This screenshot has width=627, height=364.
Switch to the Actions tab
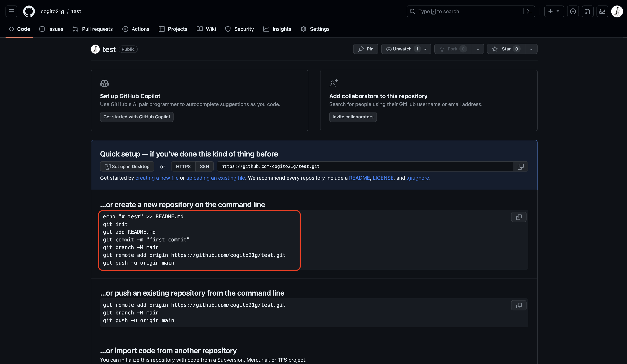click(x=136, y=29)
